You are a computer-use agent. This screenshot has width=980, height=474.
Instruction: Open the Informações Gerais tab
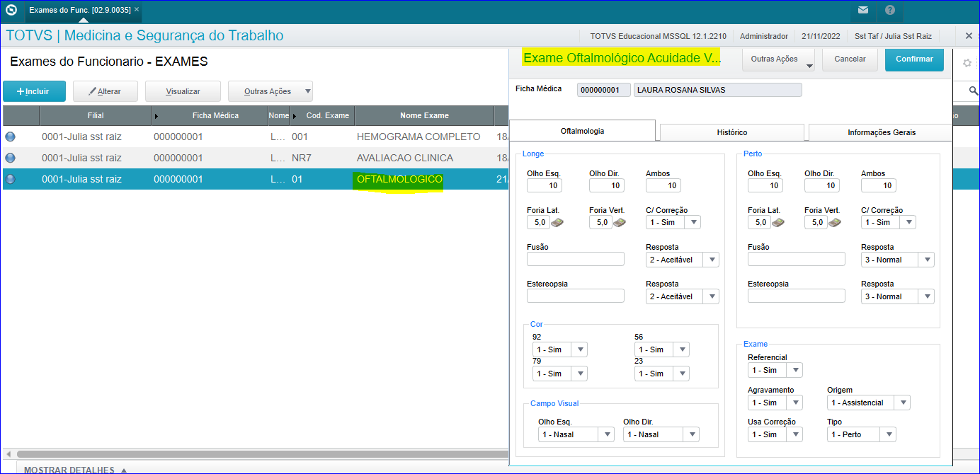pyautogui.click(x=881, y=132)
